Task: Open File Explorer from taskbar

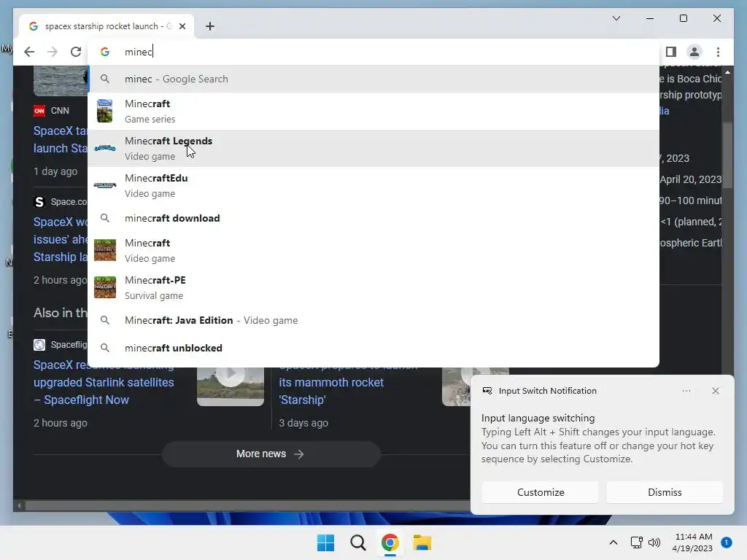Action: click(x=422, y=542)
